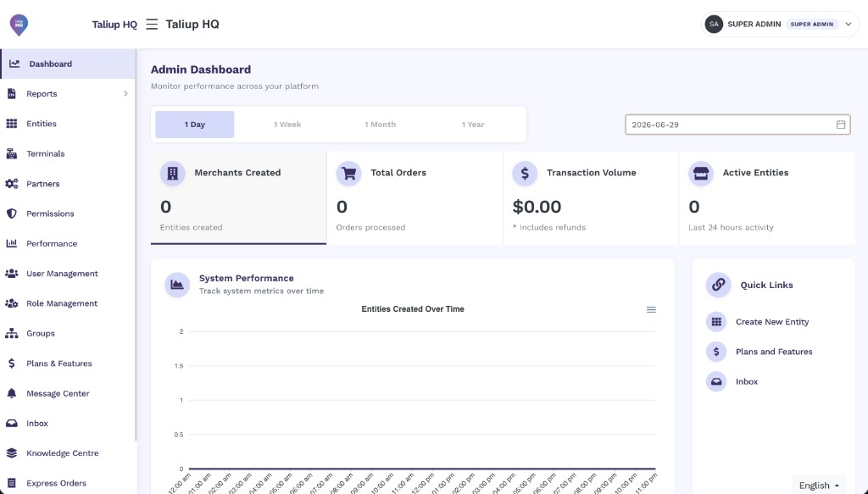Click the Total Orders cart icon
868x494 pixels.
pyautogui.click(x=348, y=173)
